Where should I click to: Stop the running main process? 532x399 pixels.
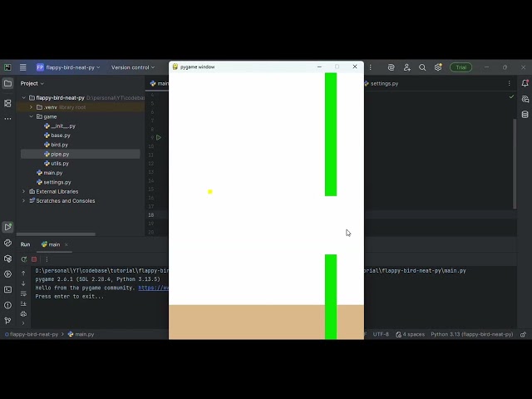coord(34,259)
